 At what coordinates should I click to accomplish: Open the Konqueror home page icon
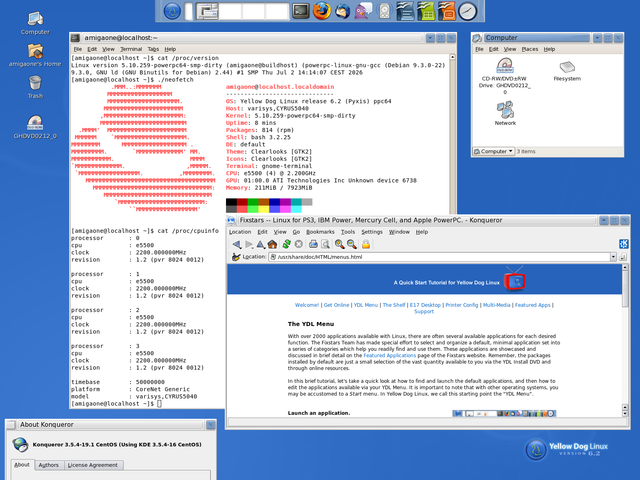point(272,244)
